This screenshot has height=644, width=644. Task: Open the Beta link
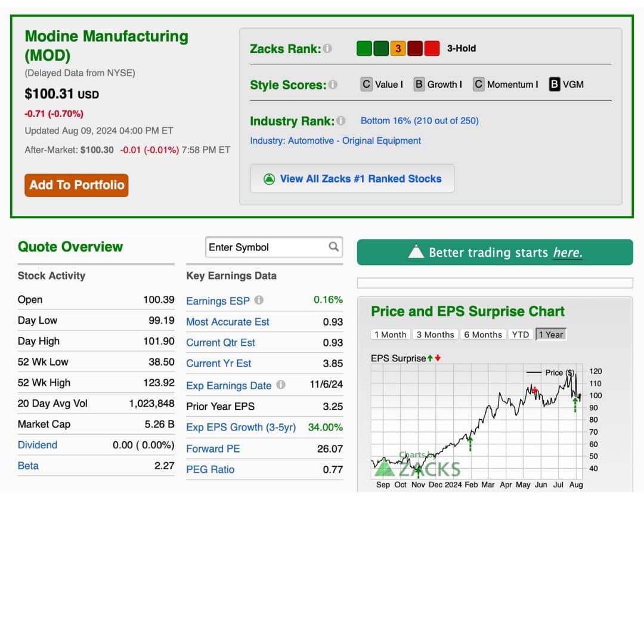pyautogui.click(x=28, y=466)
